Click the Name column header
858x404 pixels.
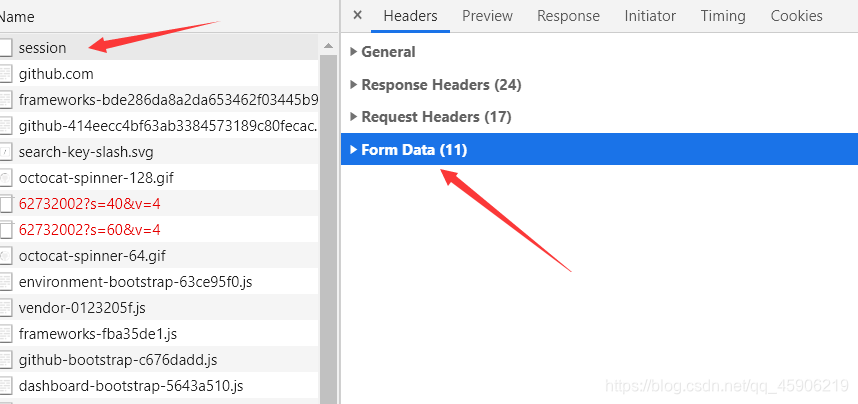tap(170, 16)
